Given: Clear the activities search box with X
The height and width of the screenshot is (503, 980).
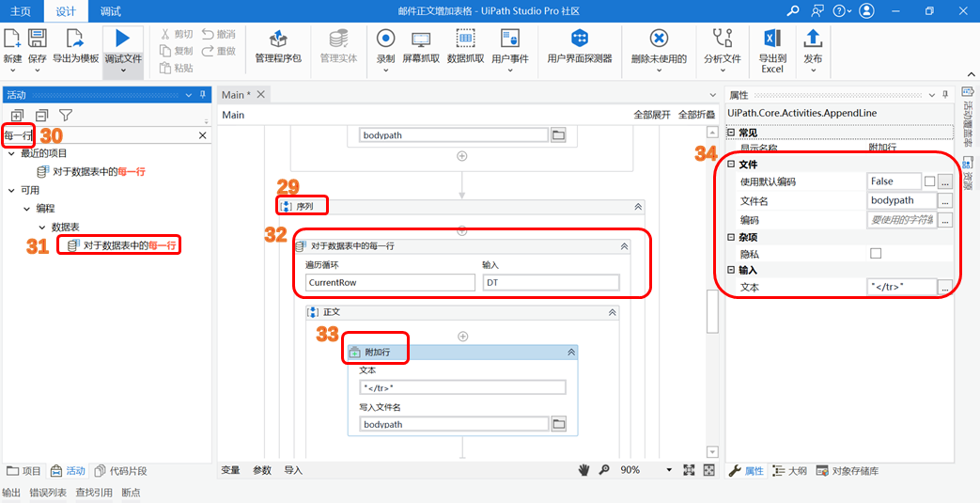Looking at the screenshot, I should click(x=203, y=135).
